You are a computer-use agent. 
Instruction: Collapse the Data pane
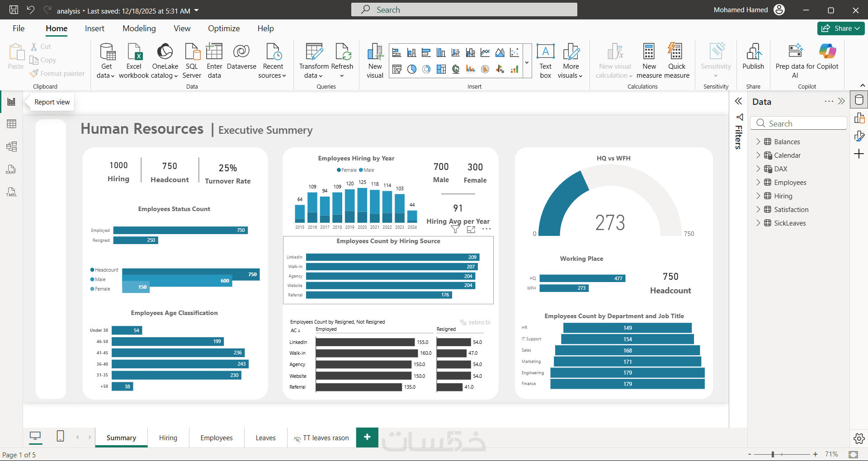841,101
